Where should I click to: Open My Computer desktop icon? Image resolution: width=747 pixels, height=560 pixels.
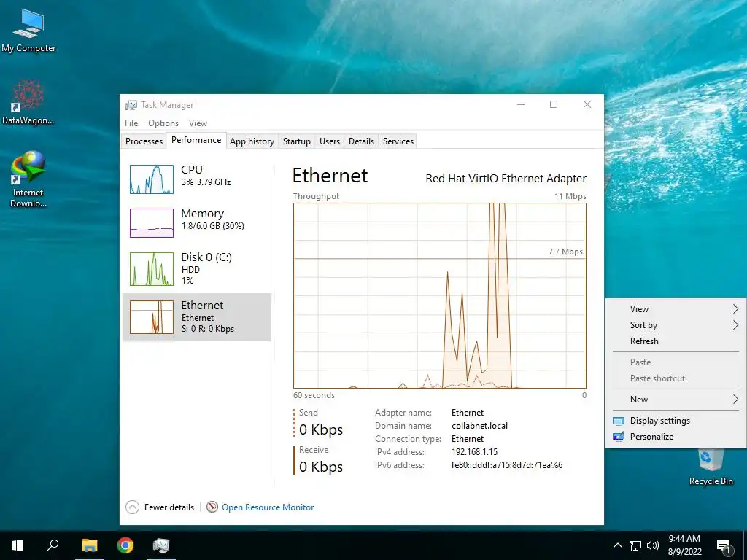tap(28, 31)
